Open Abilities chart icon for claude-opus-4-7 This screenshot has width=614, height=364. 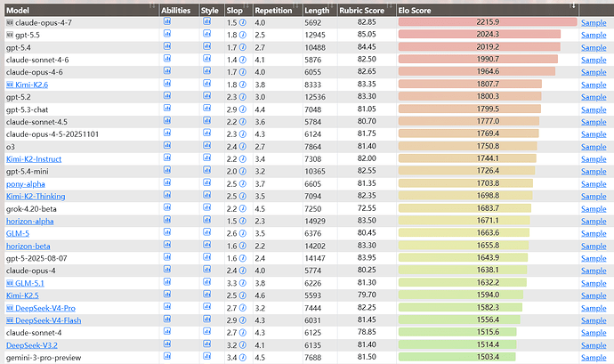click(x=167, y=21)
